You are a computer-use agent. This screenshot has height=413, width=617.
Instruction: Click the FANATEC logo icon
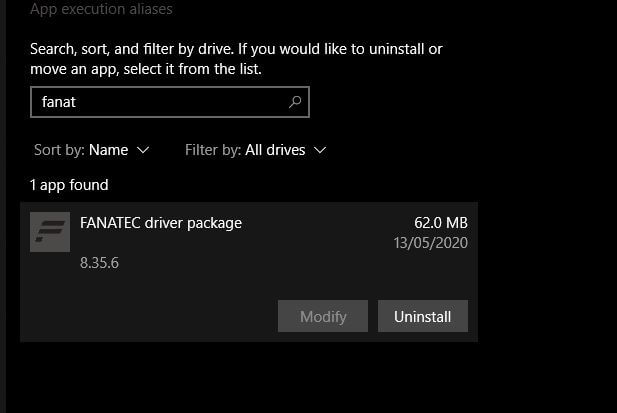50,232
